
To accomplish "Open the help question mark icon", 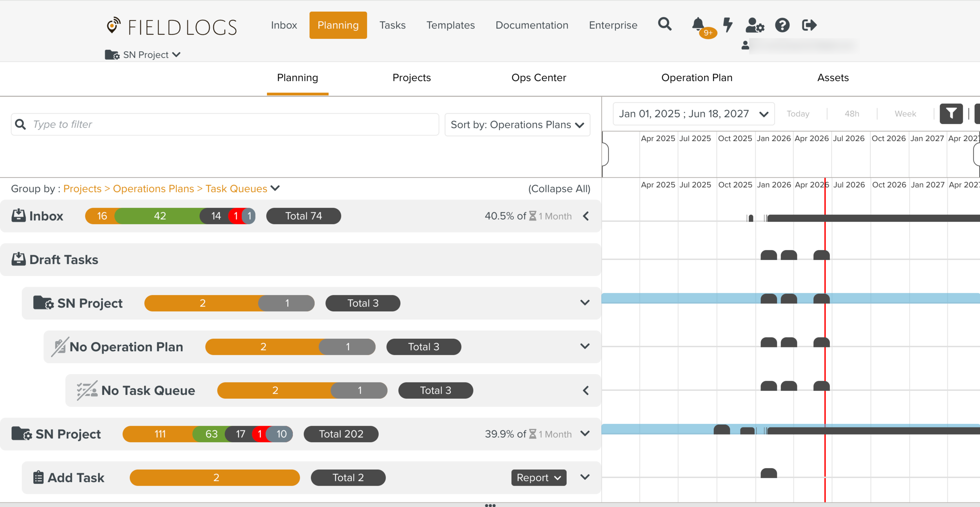I will pyautogui.click(x=782, y=25).
